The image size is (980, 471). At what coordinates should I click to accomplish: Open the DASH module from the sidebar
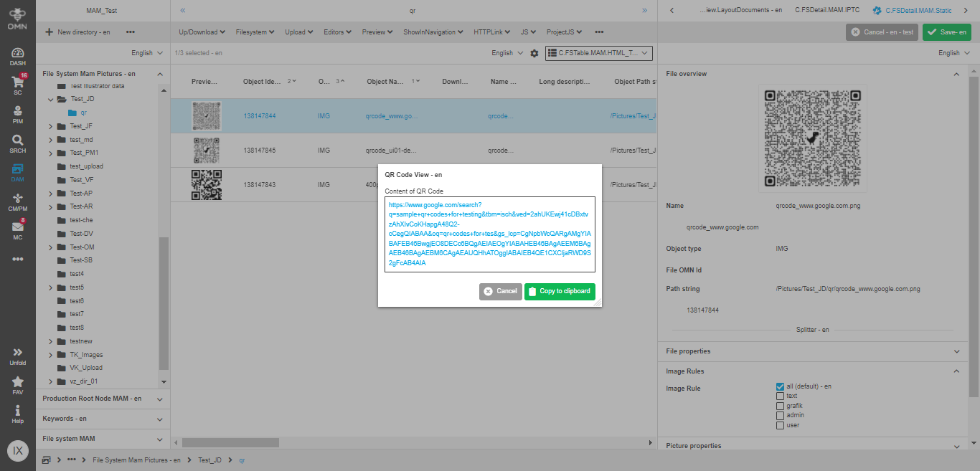[17, 52]
